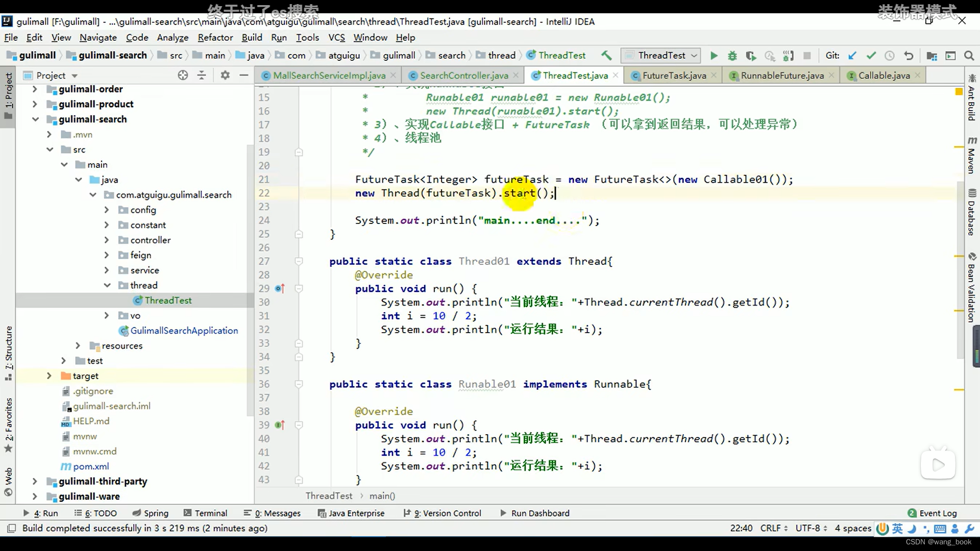Screen dimensions: 980x551
Task: Collapse all icon in Project panel header
Action: (202, 76)
